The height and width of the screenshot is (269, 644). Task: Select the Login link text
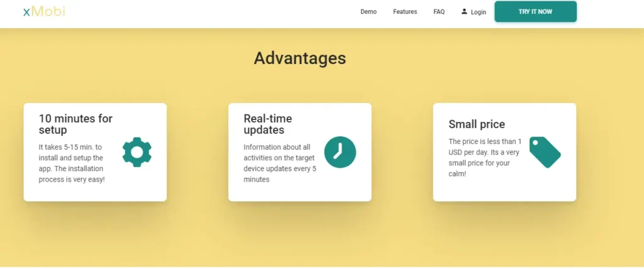tap(478, 12)
